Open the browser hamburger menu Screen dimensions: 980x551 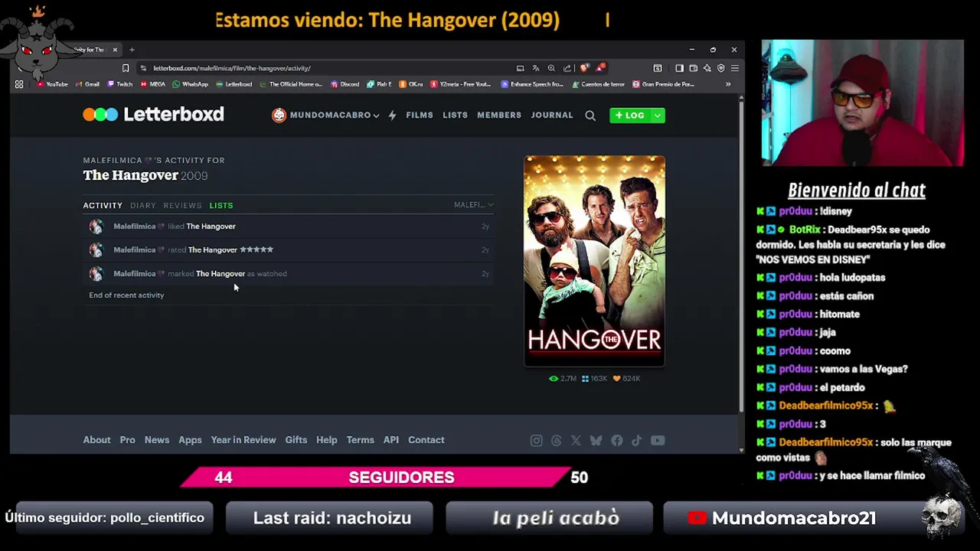(734, 68)
